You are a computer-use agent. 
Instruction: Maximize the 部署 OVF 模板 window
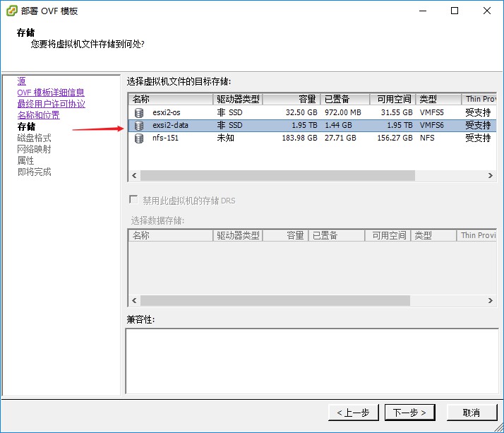(455, 11)
